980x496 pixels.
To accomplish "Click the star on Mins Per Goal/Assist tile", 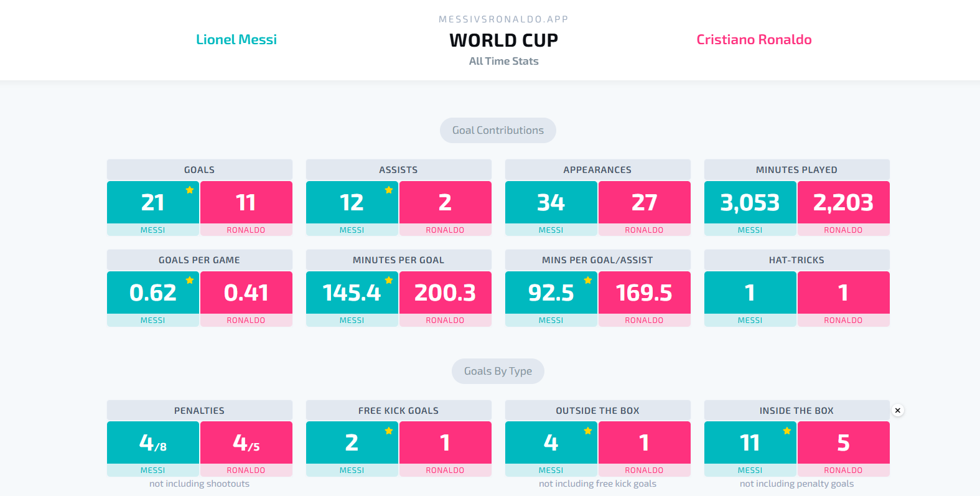I will [588, 280].
